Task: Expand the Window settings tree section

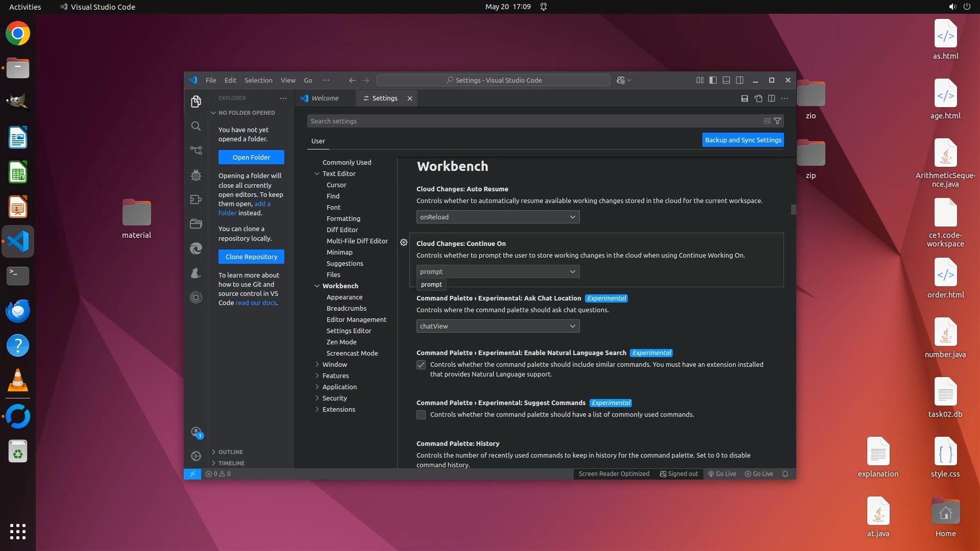Action: 334,364
